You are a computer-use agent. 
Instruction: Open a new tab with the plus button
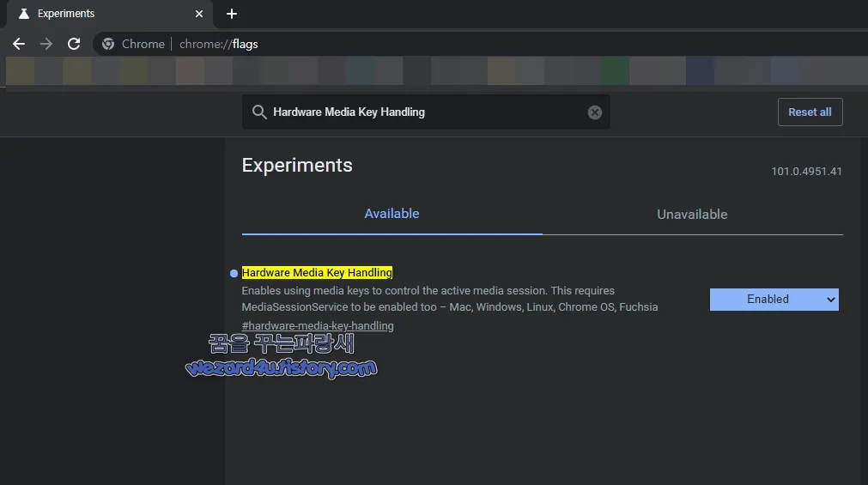point(232,14)
